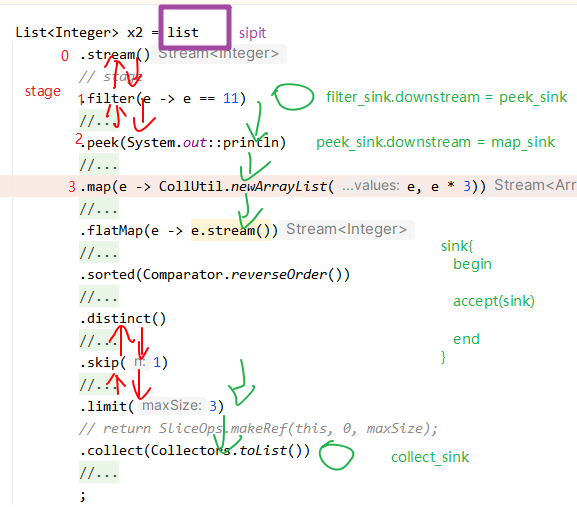Click the list variable in purple box
The width and height of the screenshot is (577, 507).
[183, 32]
